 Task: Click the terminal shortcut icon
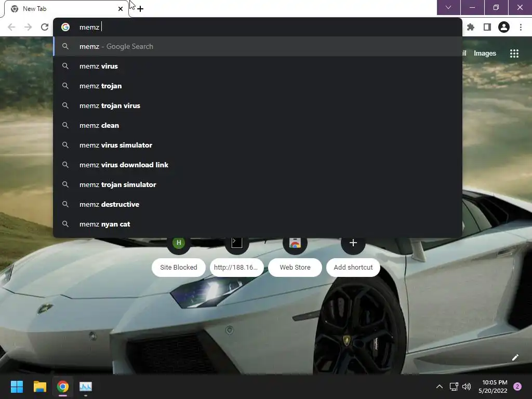coord(236,243)
